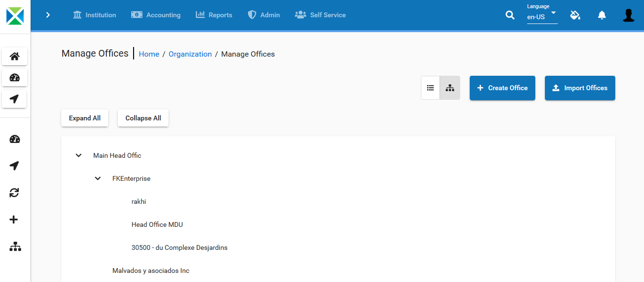Switch to tree hierarchy view
Viewport: 644px width, 282px height.
click(450, 88)
